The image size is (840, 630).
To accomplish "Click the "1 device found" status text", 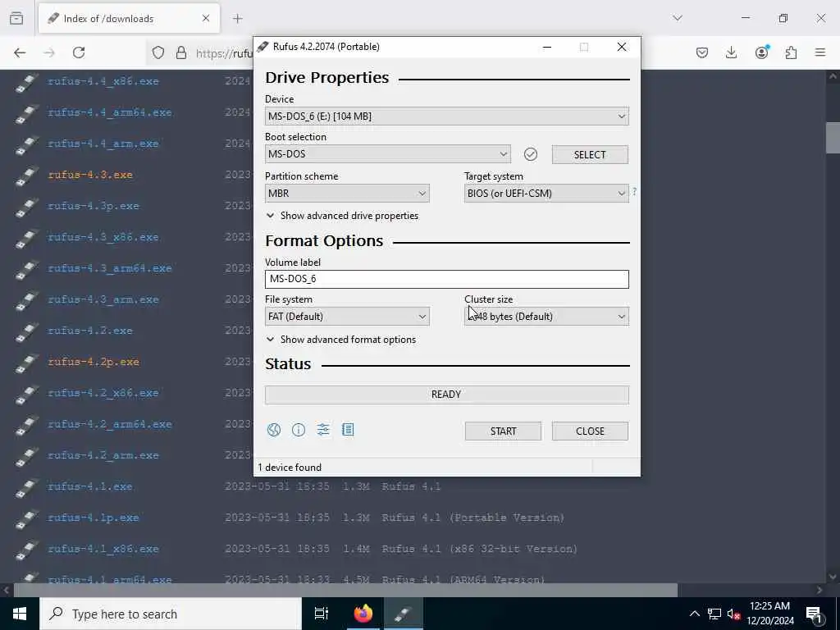I will pos(290,467).
